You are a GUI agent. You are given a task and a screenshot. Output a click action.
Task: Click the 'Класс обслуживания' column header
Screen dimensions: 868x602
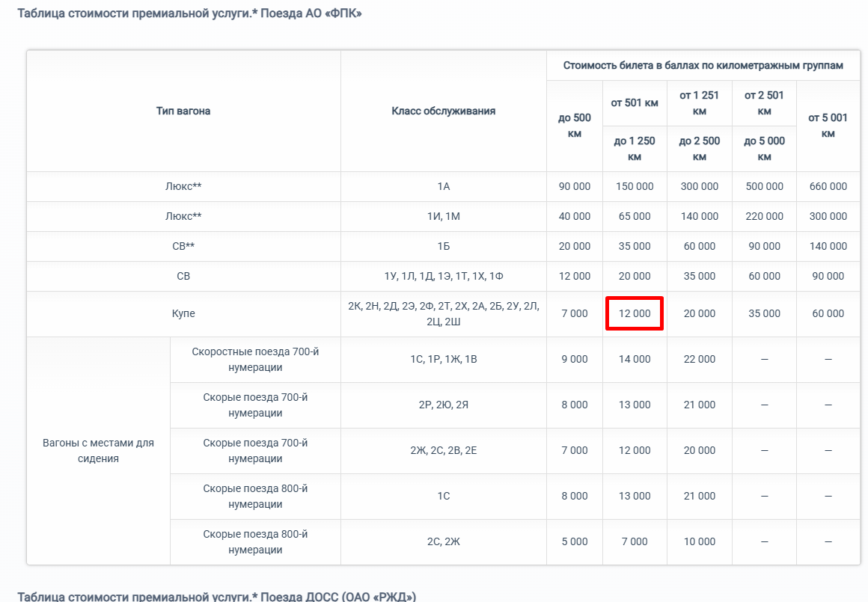(443, 111)
